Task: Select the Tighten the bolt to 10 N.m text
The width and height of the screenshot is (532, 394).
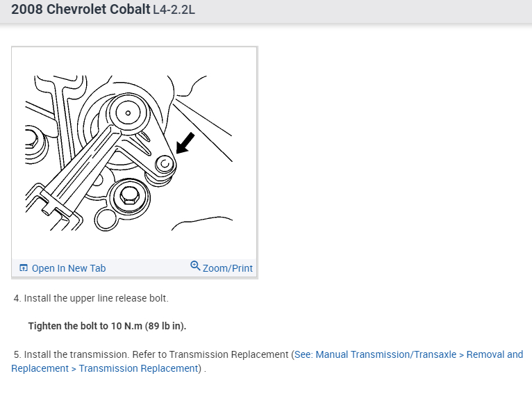Action: click(x=107, y=326)
